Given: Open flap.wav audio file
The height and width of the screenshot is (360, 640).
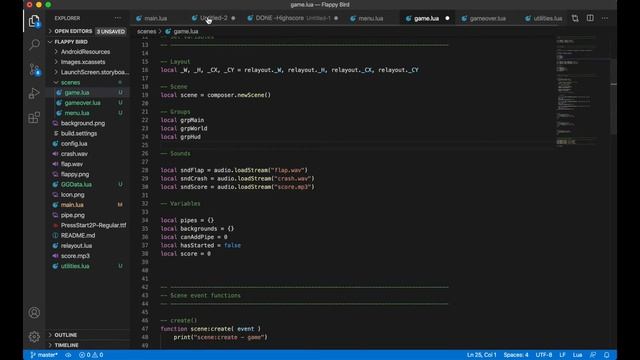Looking at the screenshot, I should pyautogui.click(x=71, y=164).
